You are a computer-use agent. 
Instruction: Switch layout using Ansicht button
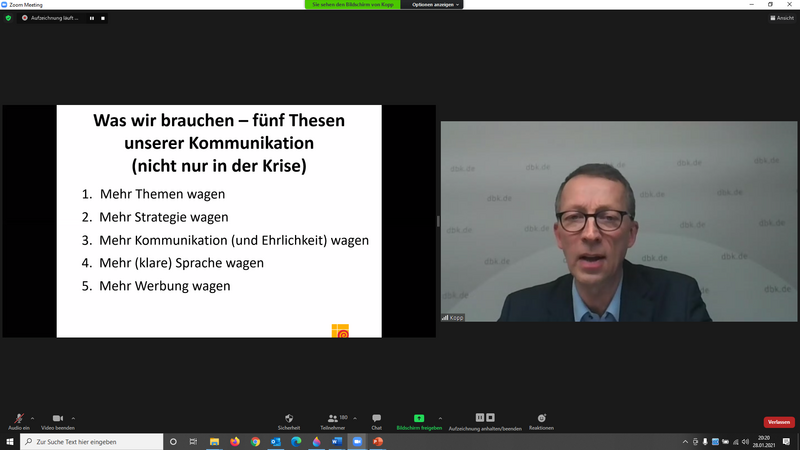click(782, 17)
